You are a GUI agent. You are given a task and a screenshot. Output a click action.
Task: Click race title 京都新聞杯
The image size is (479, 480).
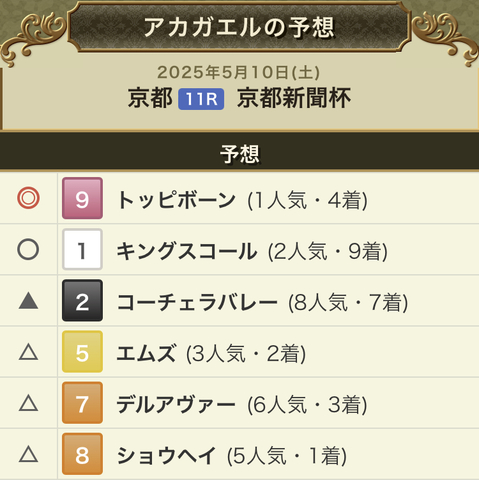click(x=294, y=98)
